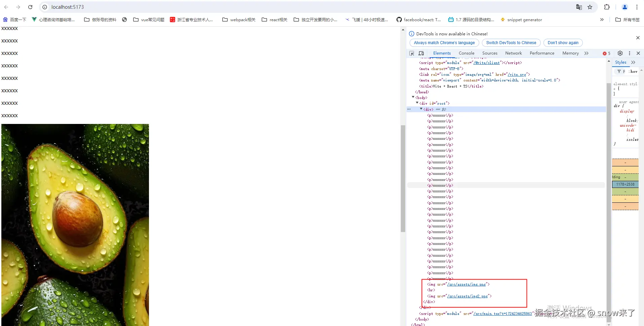Click Don't show again button
Screen dimensions: 644x326
click(563, 43)
